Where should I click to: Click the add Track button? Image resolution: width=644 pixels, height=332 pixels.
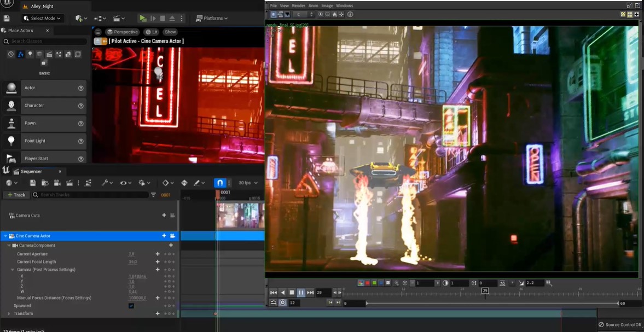[x=16, y=195]
